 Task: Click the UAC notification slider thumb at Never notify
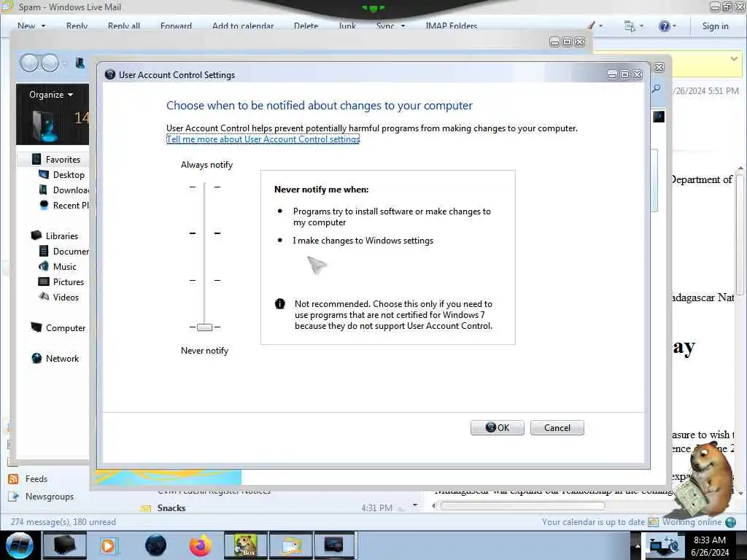click(x=204, y=327)
